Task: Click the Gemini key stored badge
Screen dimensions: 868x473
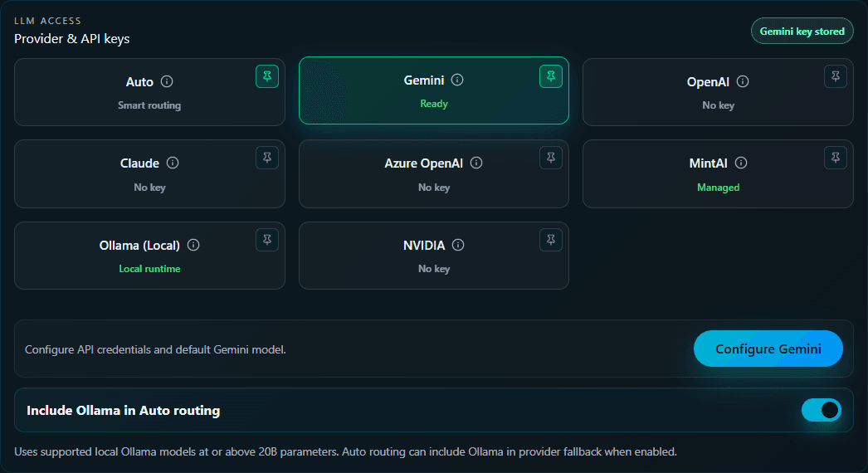Action: tap(802, 31)
